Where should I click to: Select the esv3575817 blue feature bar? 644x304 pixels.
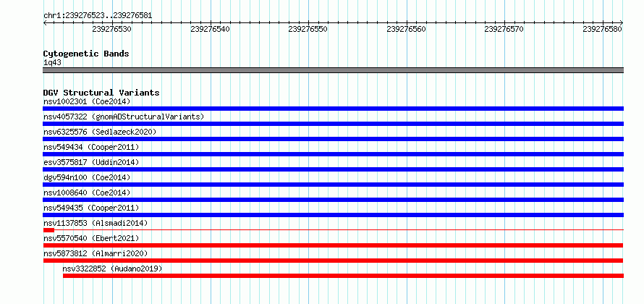point(333,169)
